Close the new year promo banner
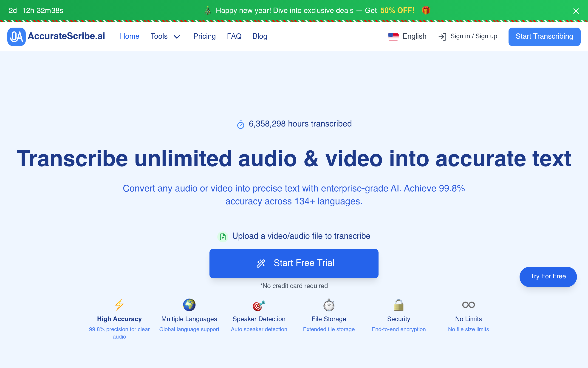 point(576,11)
